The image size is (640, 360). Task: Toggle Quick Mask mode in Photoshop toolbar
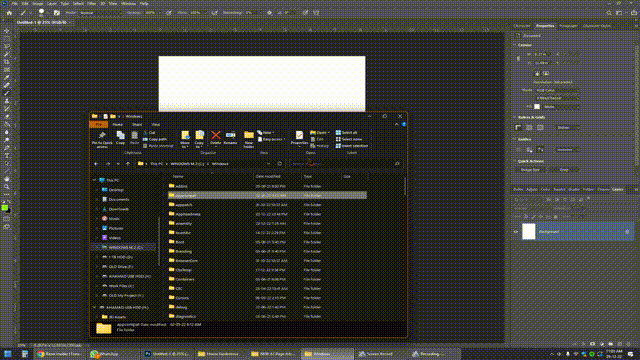click(x=7, y=219)
